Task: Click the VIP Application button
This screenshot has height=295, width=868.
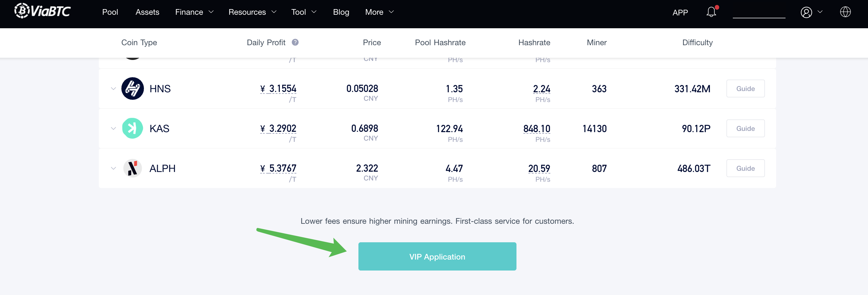Action: click(437, 256)
